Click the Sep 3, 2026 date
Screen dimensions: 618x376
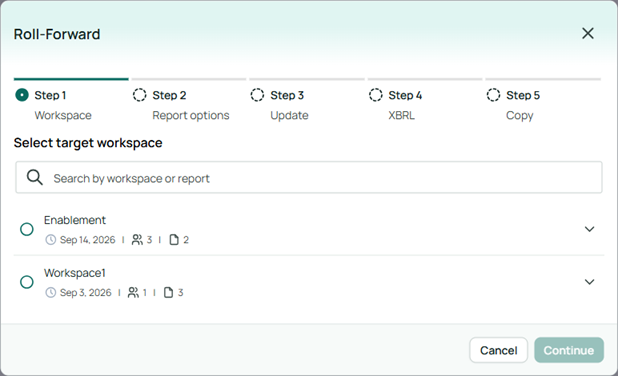[x=86, y=292]
